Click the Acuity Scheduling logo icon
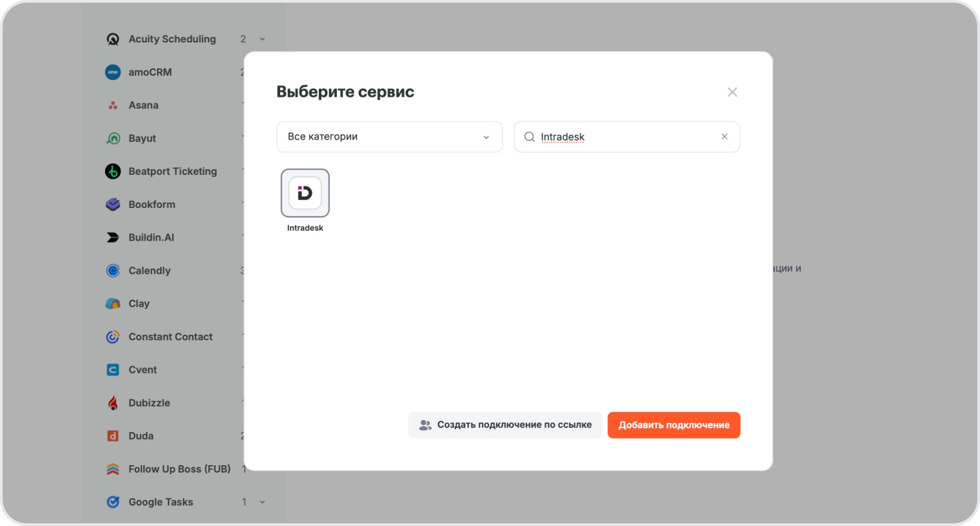Image resolution: width=980 pixels, height=526 pixels. (x=113, y=39)
